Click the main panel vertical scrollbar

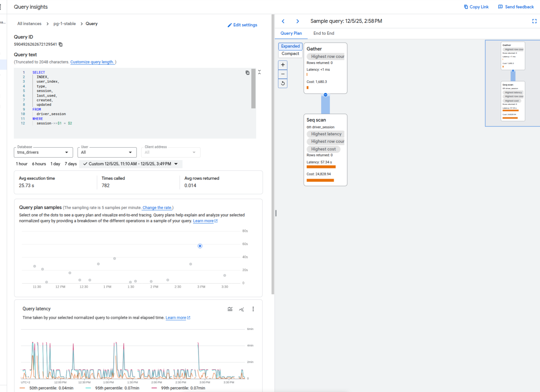(x=273, y=154)
